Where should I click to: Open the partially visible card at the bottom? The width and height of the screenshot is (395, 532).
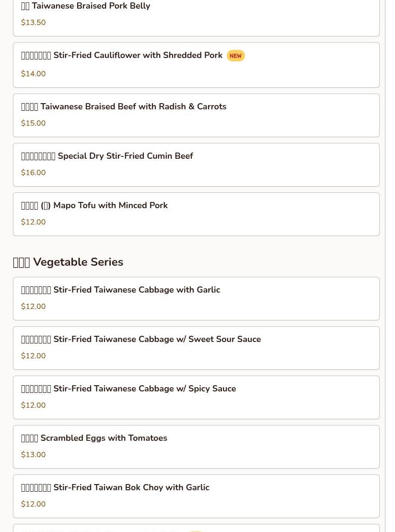coord(196,528)
